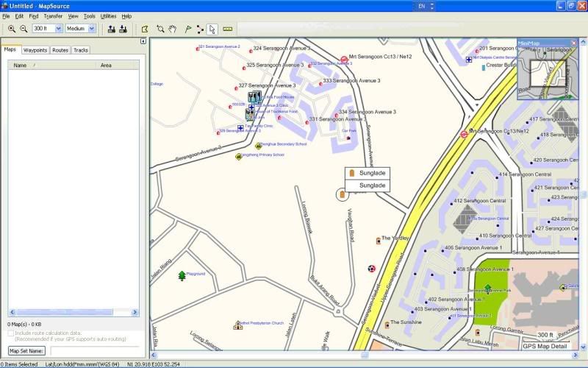Click the 412 Serangoon Central label

(480, 201)
